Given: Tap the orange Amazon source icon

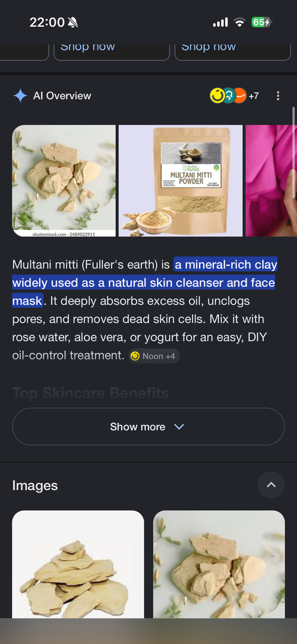Looking at the screenshot, I should click(x=240, y=96).
